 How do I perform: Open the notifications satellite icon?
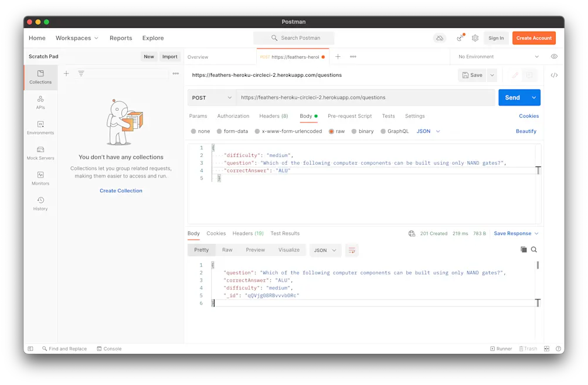point(460,38)
